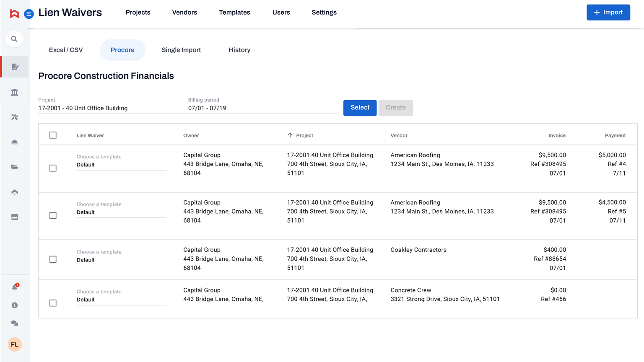Open the folder sidebar icon

(15, 167)
